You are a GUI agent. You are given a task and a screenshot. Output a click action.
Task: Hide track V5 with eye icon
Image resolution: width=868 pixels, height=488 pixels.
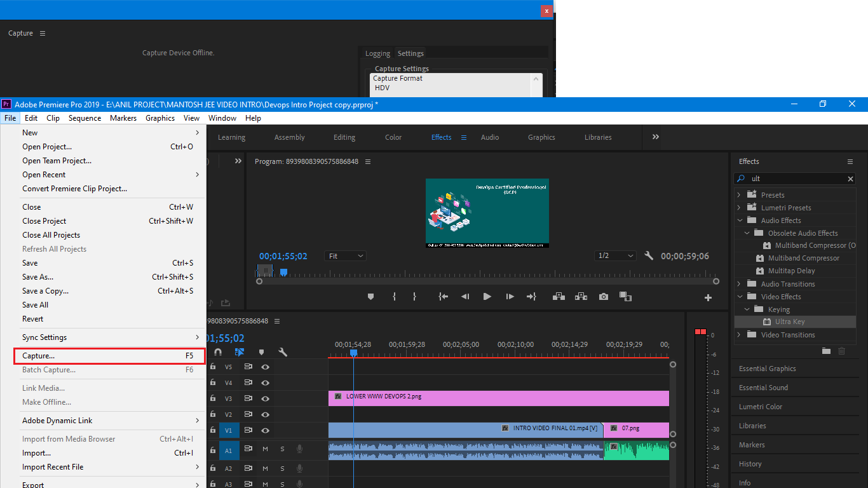266,367
